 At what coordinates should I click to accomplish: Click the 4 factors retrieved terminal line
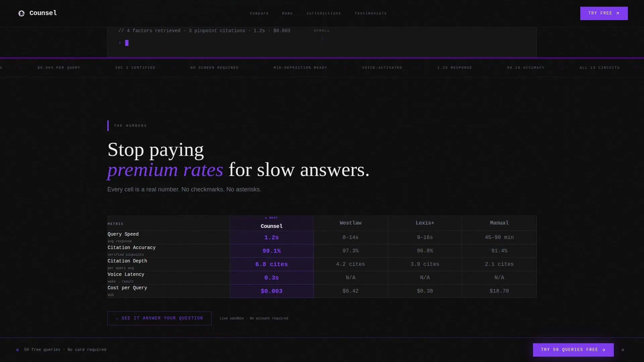point(204,31)
